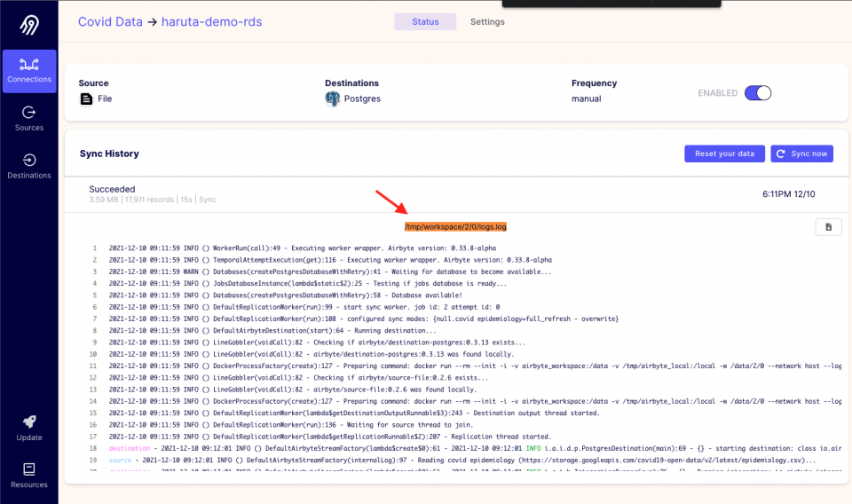852x504 pixels.
Task: Click the blue source tag on line 19
Action: click(x=120, y=460)
